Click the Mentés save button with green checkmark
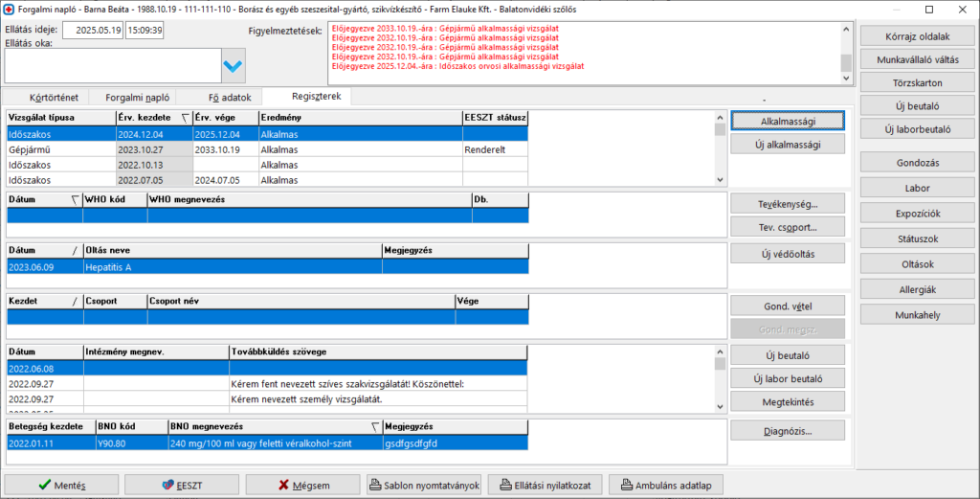This screenshot has height=499, width=980. pos(63,485)
